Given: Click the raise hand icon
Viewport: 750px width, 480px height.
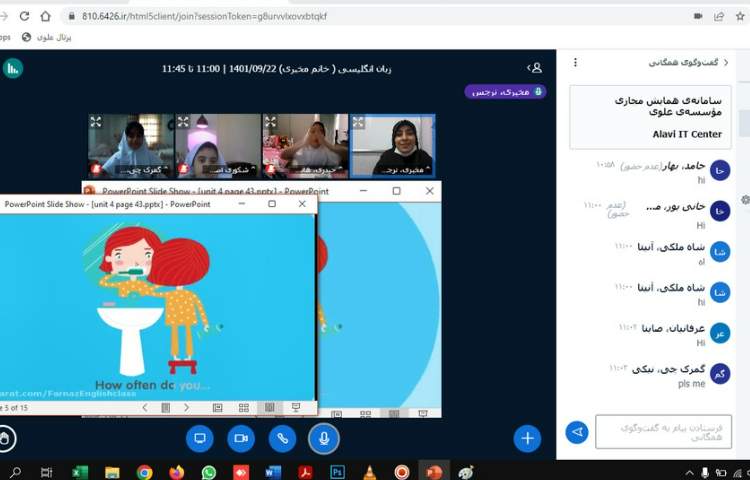Looking at the screenshot, I should tap(5, 438).
